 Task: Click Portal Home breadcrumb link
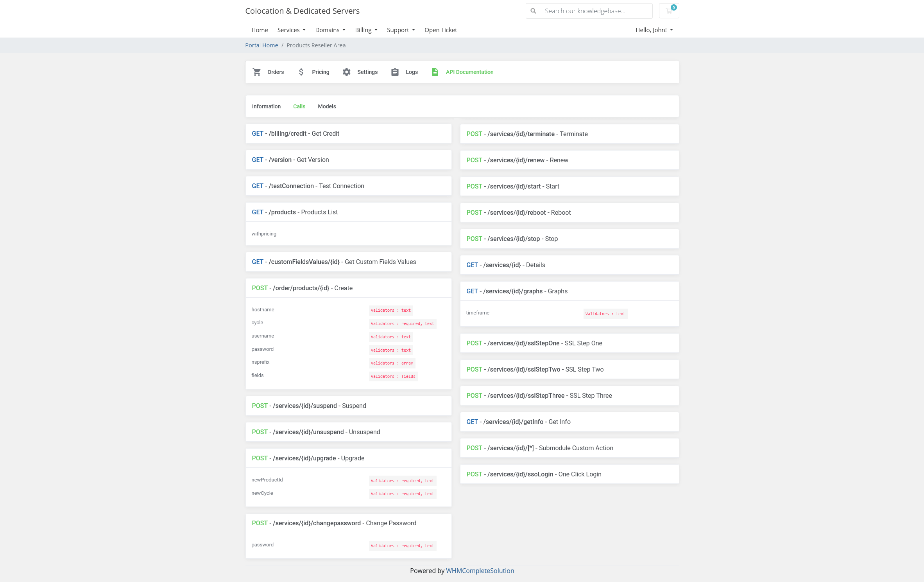point(261,45)
